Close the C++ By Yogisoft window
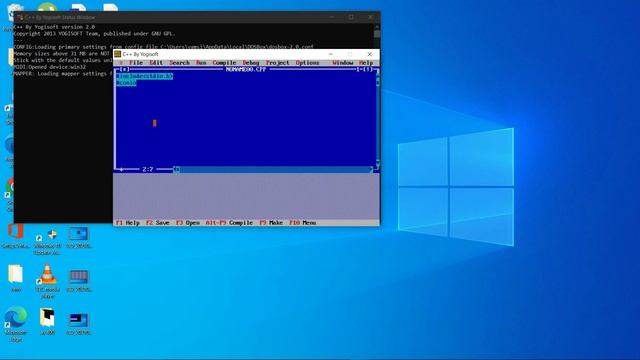The image size is (640, 360). 369,54
